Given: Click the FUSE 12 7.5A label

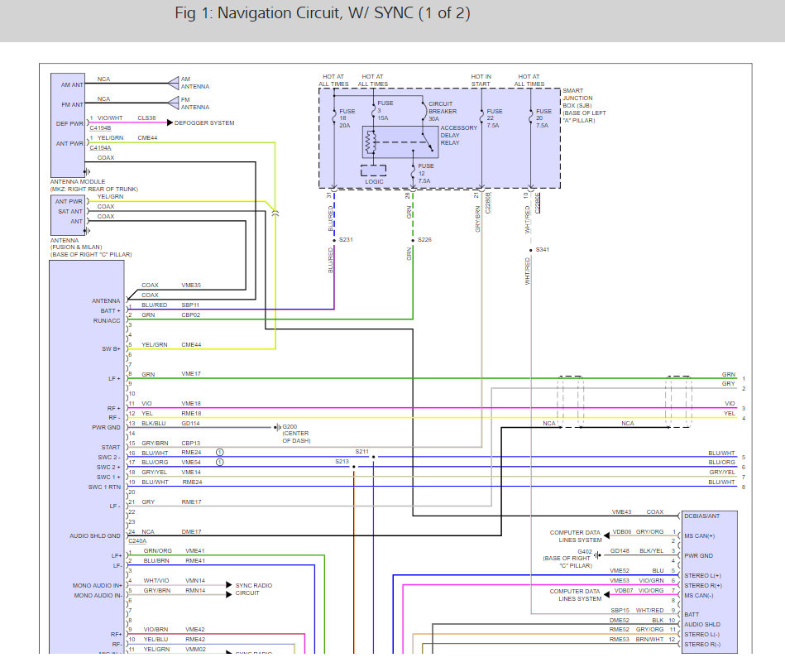Looking at the screenshot, I should pos(426,173).
